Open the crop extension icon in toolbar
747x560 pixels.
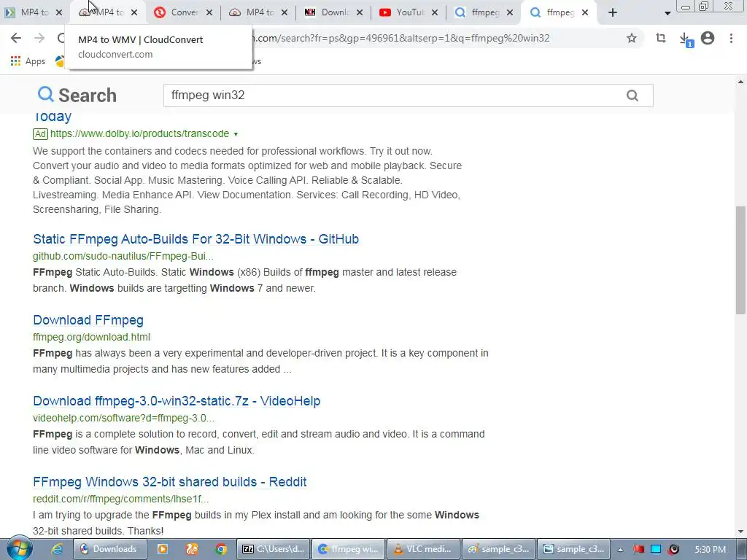click(661, 38)
